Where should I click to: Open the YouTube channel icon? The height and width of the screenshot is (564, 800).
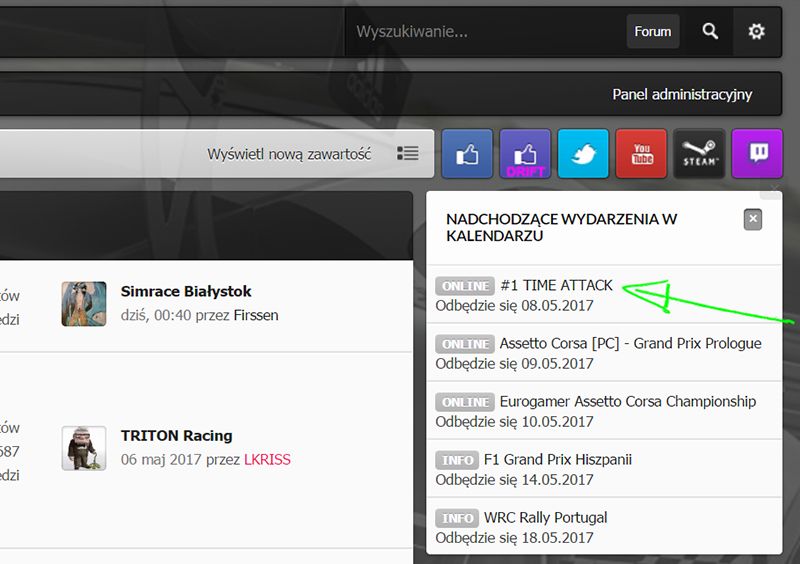pos(641,154)
